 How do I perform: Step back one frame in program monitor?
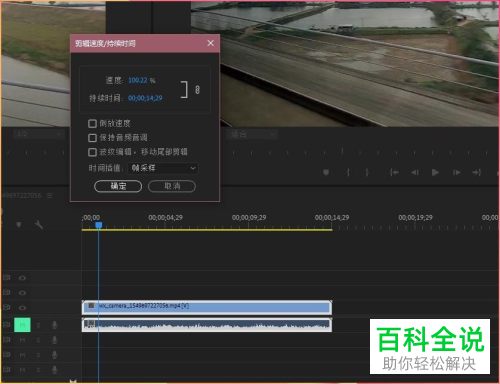click(x=415, y=172)
